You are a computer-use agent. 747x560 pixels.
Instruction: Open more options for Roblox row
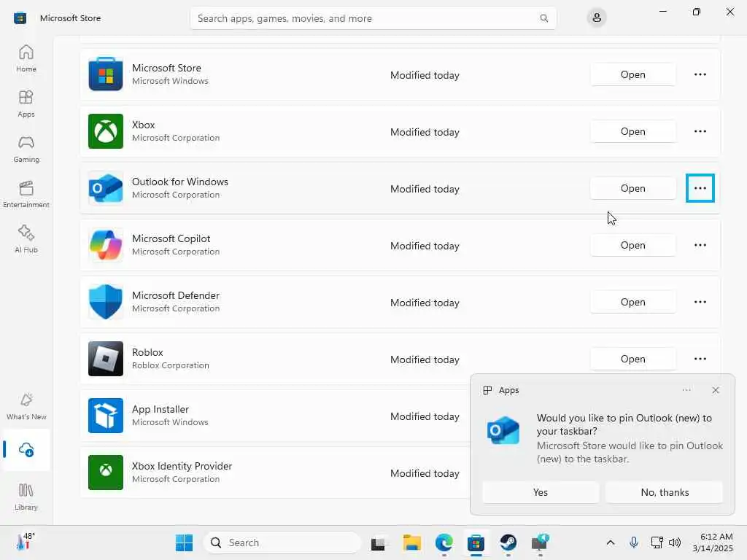coord(700,359)
